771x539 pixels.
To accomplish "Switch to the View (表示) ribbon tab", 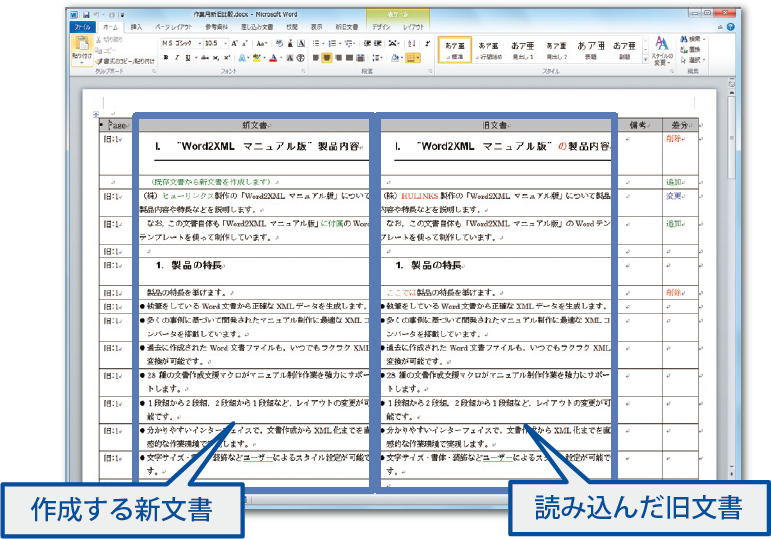I will (316, 27).
